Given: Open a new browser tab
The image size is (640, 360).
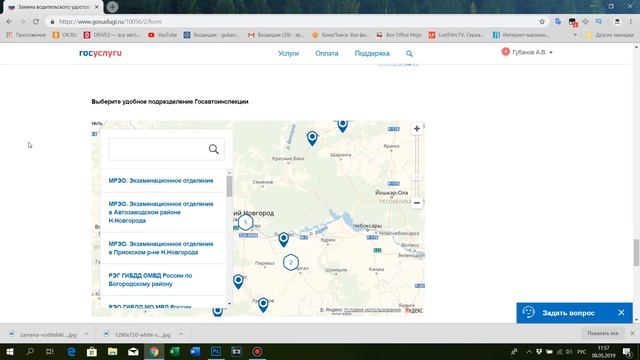Looking at the screenshot, I should point(112,7).
